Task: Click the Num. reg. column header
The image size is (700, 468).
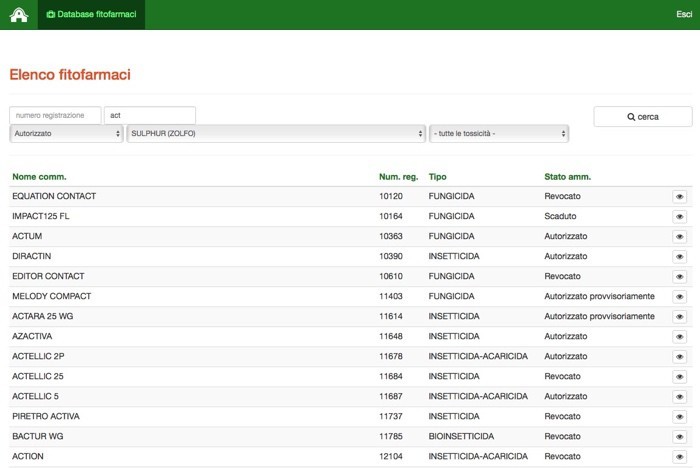Action: 398,177
